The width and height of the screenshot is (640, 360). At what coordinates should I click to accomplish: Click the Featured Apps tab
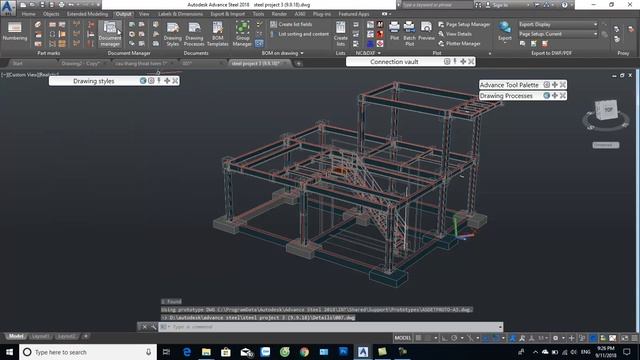point(354,14)
